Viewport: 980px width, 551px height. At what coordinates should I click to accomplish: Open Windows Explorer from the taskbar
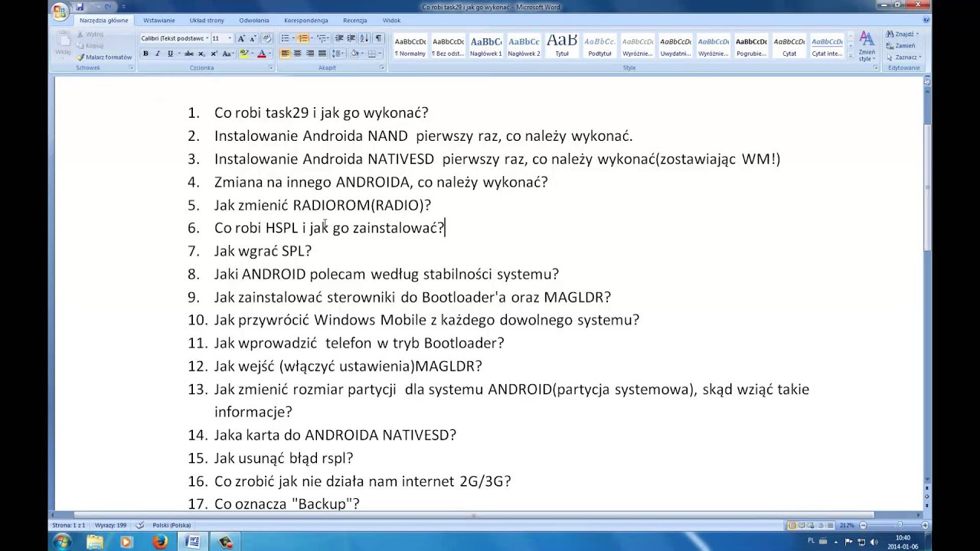pyautogui.click(x=95, y=542)
